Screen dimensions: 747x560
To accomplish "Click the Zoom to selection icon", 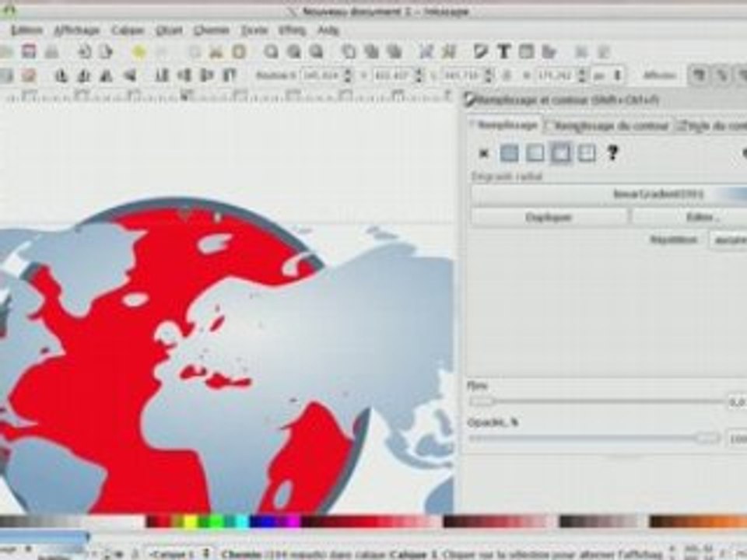I will coord(272,51).
